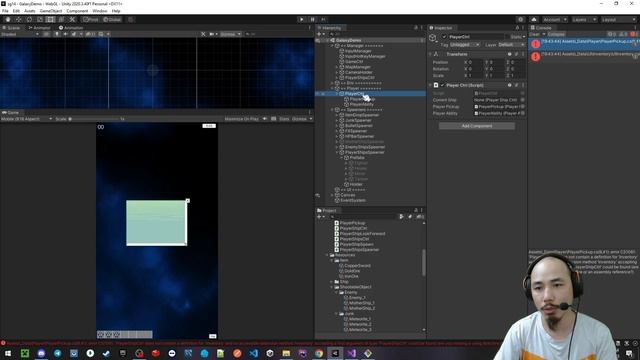640x360 pixels.
Task: Expand MapManager in Hierarchy
Action: pyautogui.click(x=337, y=67)
